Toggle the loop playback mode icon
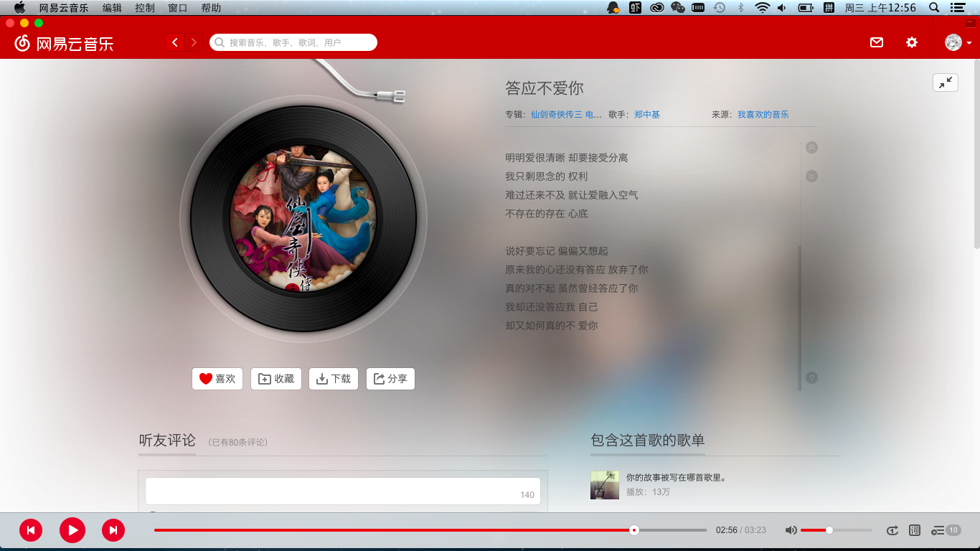 pos(892,530)
